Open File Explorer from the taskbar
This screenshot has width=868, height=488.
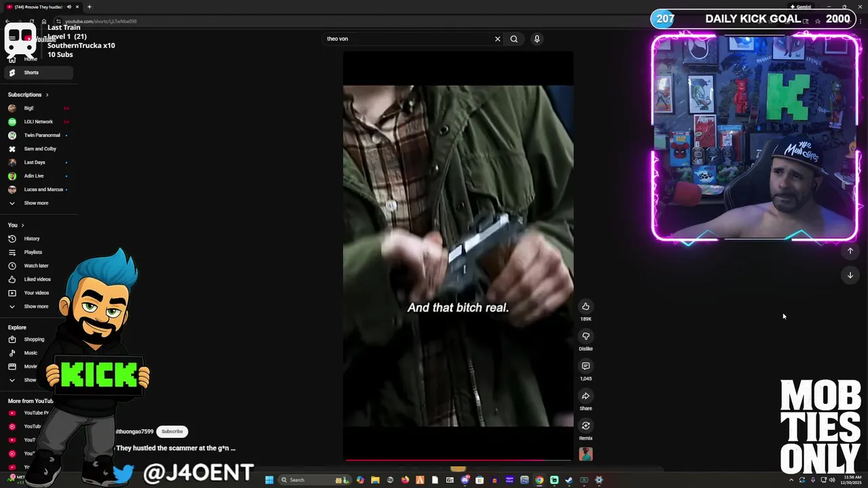click(x=375, y=480)
